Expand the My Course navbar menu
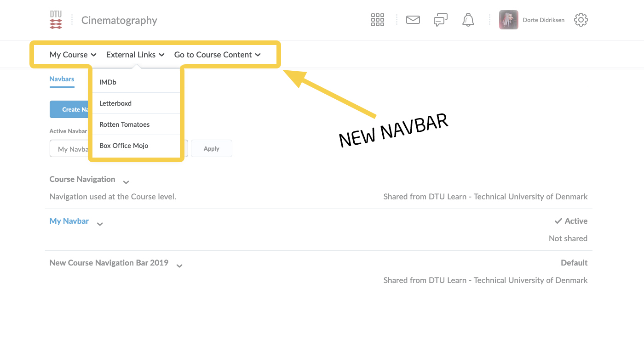The width and height of the screenshot is (644, 362). coord(73,55)
